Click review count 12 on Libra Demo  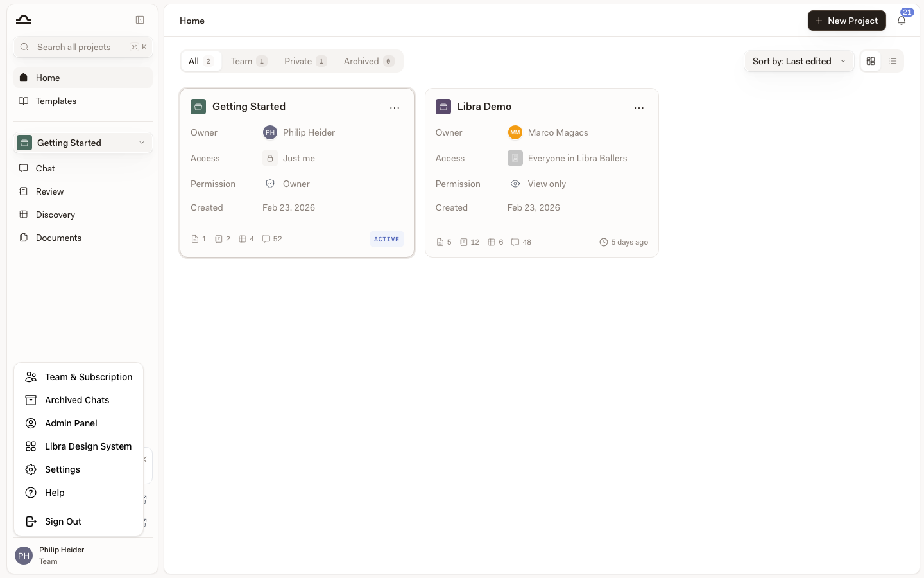pos(470,242)
